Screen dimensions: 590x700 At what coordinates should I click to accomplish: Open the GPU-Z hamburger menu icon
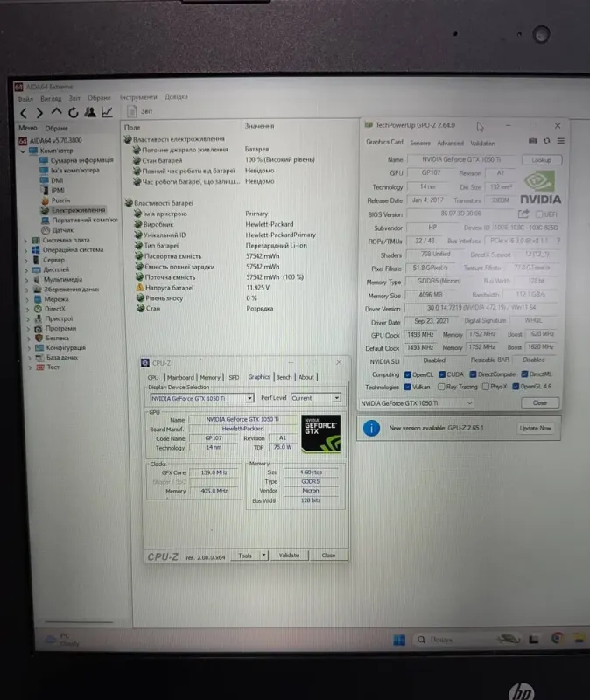pyautogui.click(x=561, y=141)
